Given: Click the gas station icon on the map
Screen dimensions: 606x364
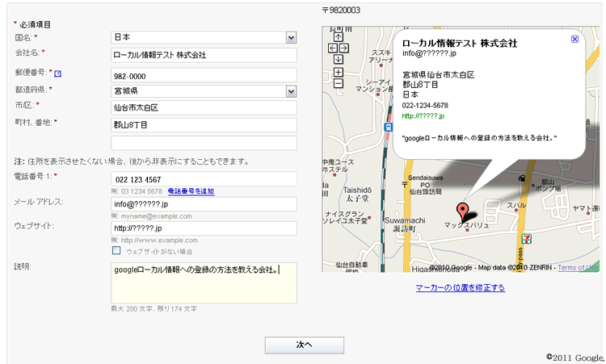Looking at the screenshot, I should point(521,178).
